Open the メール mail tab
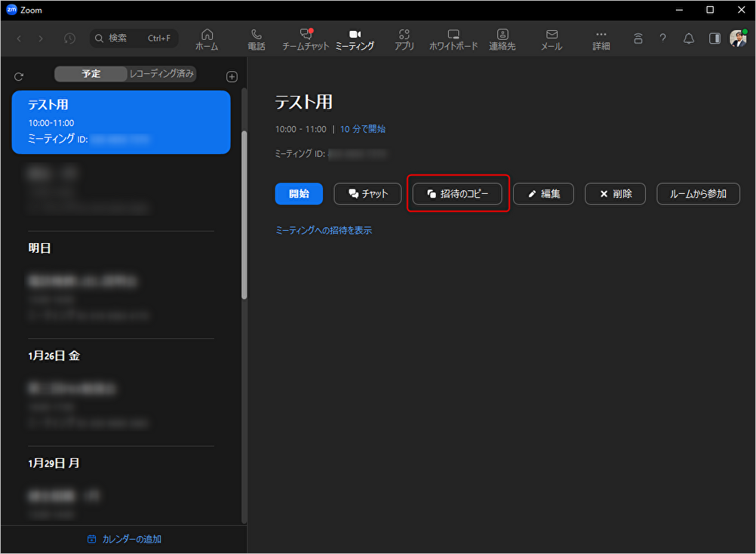 pos(552,39)
